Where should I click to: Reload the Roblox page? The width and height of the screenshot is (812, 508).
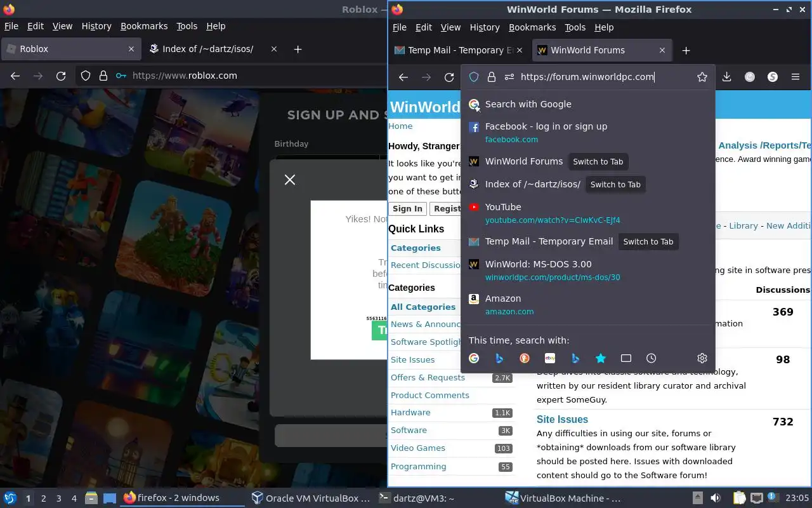pyautogui.click(x=61, y=76)
